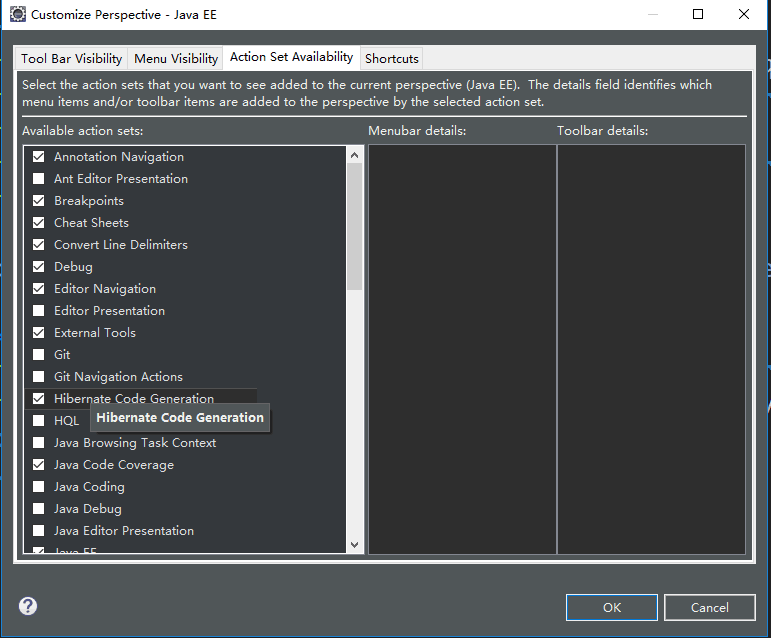771x638 pixels.
Task: Click the scroll down arrow of action sets list
Action: 354,544
